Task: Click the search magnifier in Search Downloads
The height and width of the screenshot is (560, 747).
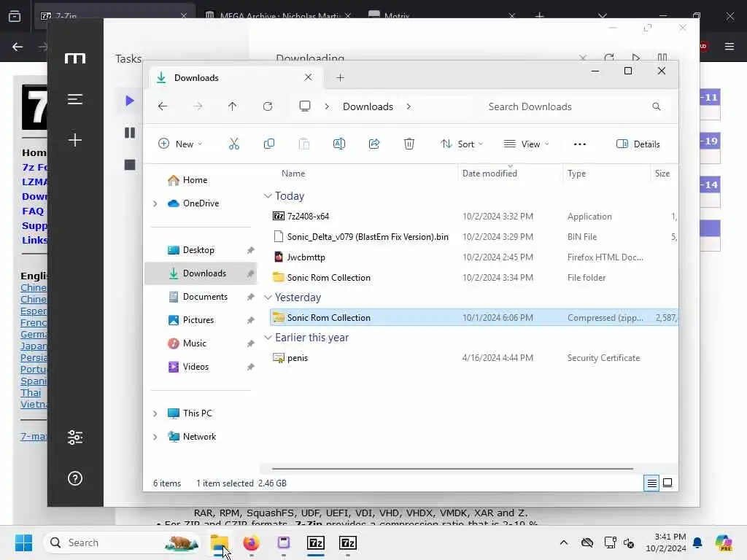Action: coord(657,106)
